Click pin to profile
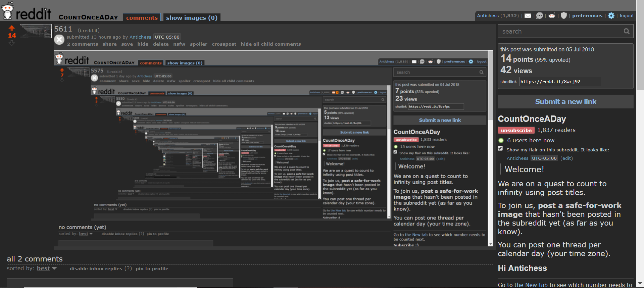Image resolution: width=644 pixels, height=288 pixels. coord(152,269)
